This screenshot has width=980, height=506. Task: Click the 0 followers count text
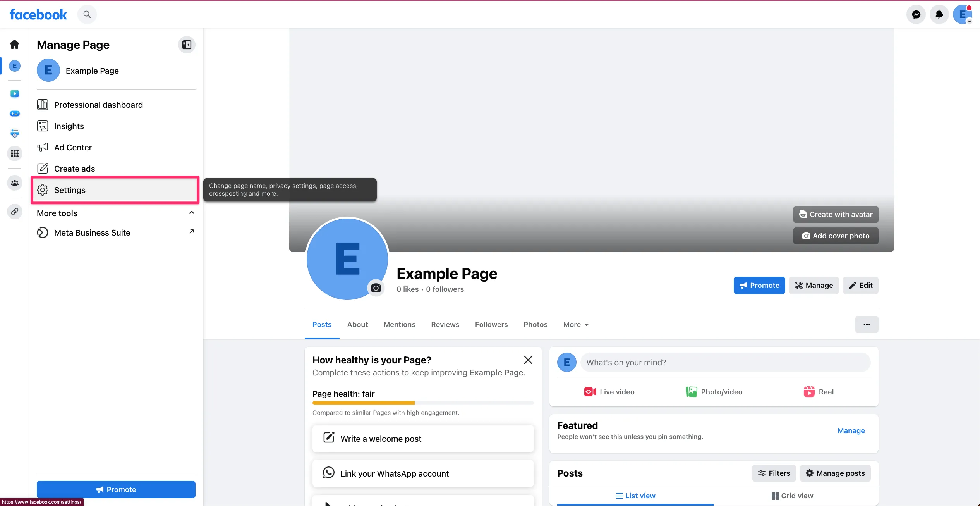click(x=445, y=289)
